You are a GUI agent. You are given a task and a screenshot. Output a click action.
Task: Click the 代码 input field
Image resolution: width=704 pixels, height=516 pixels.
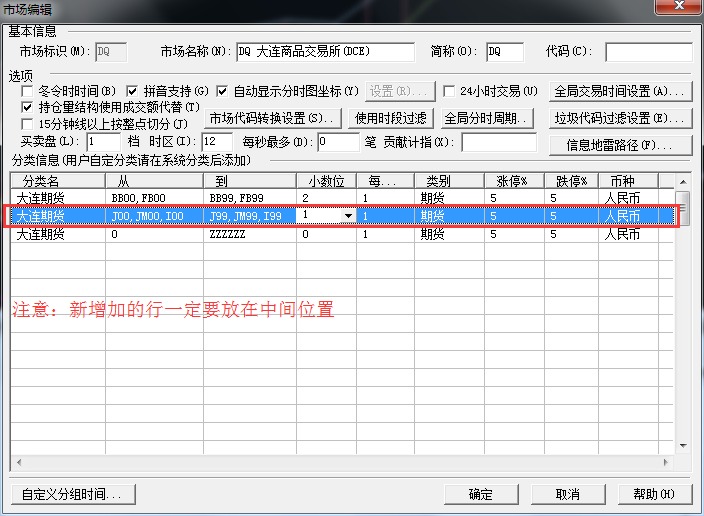pyautogui.click(x=649, y=52)
